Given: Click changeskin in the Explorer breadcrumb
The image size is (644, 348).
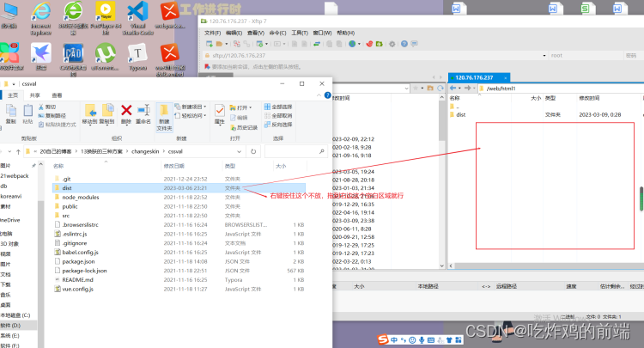Looking at the screenshot, I should 145,151.
